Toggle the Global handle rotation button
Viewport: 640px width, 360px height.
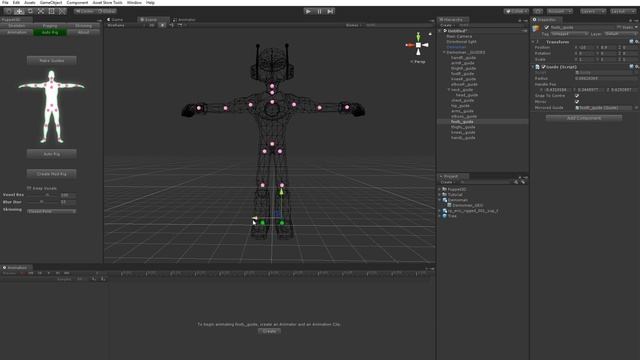coord(106,11)
